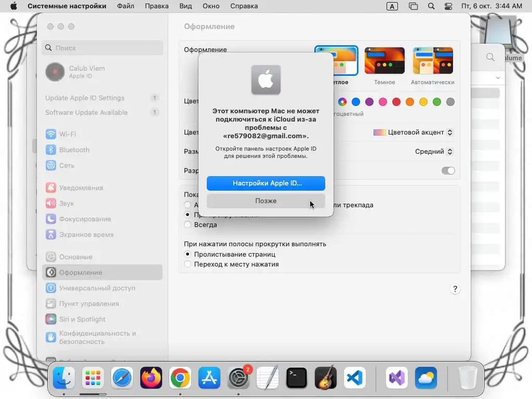532x399 pixels.
Task: Expand the chevron in the background window
Action: click(x=498, y=78)
